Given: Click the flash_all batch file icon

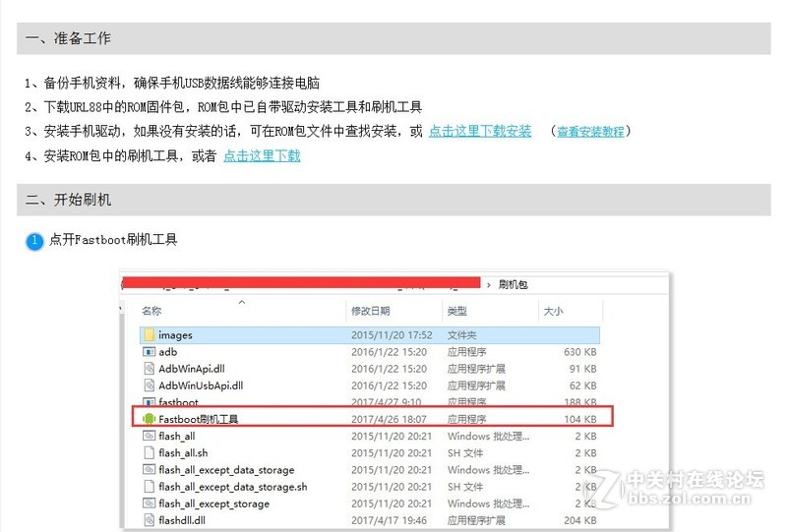Looking at the screenshot, I should [x=150, y=436].
